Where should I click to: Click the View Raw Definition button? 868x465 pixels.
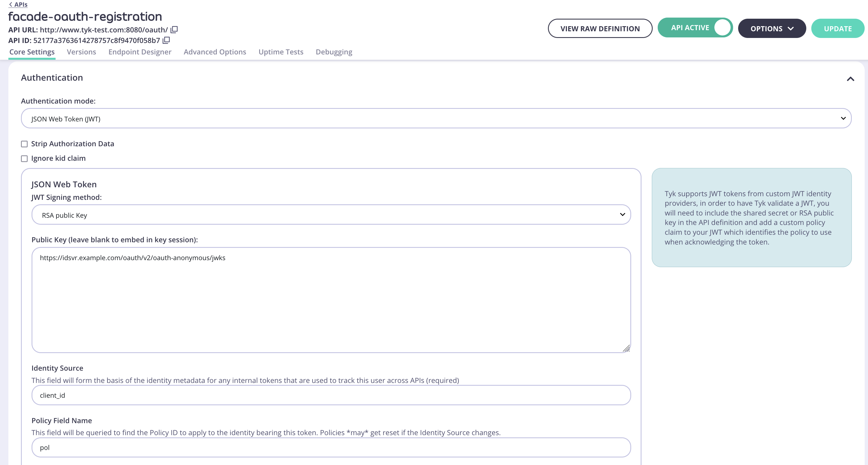click(x=600, y=28)
